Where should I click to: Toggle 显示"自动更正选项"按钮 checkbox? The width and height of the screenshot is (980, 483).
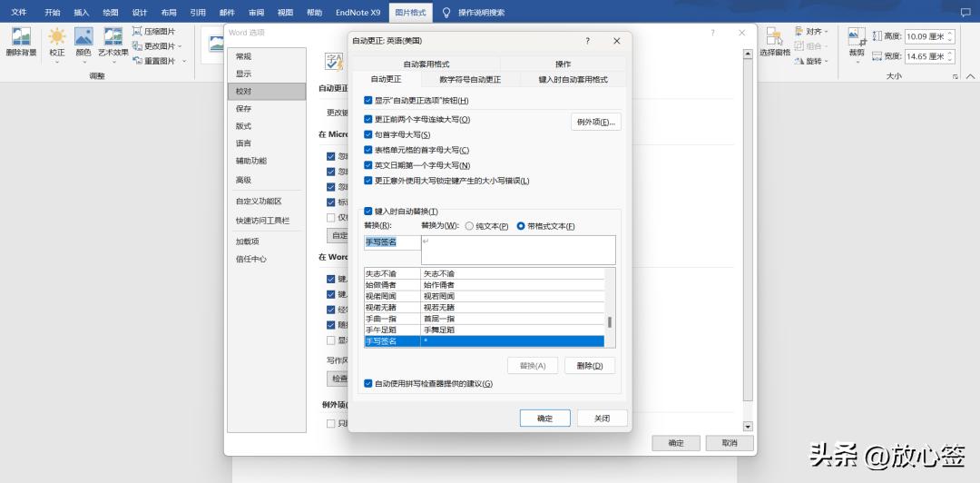(368, 100)
